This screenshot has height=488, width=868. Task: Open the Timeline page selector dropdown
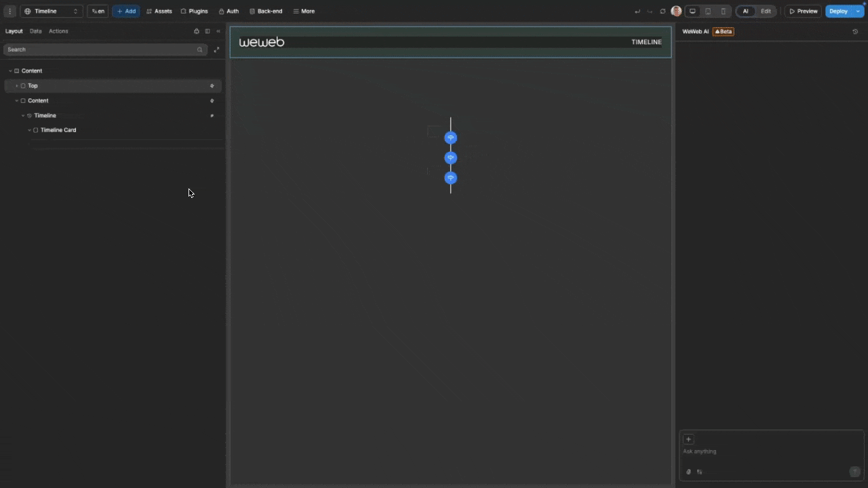pyautogui.click(x=52, y=12)
